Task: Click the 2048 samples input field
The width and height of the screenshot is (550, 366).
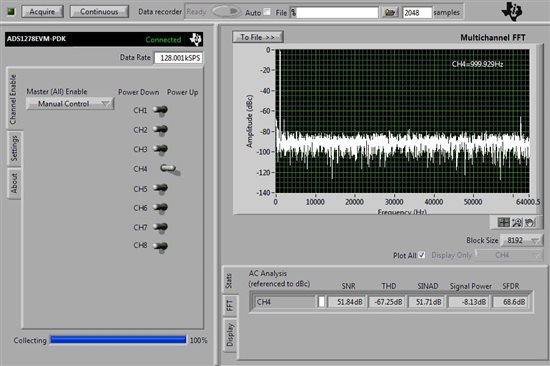Action: pos(417,13)
